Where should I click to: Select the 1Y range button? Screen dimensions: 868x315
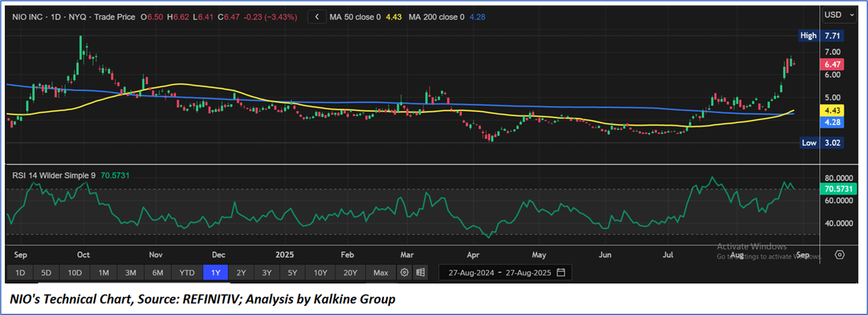click(x=216, y=273)
